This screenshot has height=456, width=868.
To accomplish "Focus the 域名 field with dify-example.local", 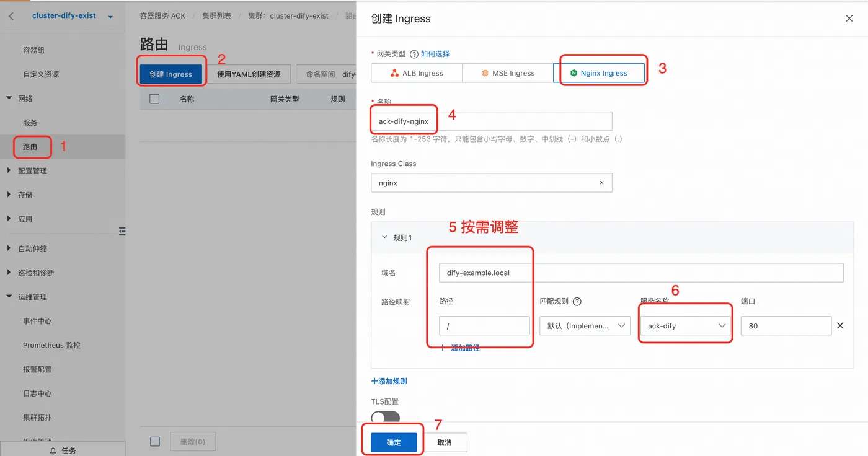I will tap(641, 273).
